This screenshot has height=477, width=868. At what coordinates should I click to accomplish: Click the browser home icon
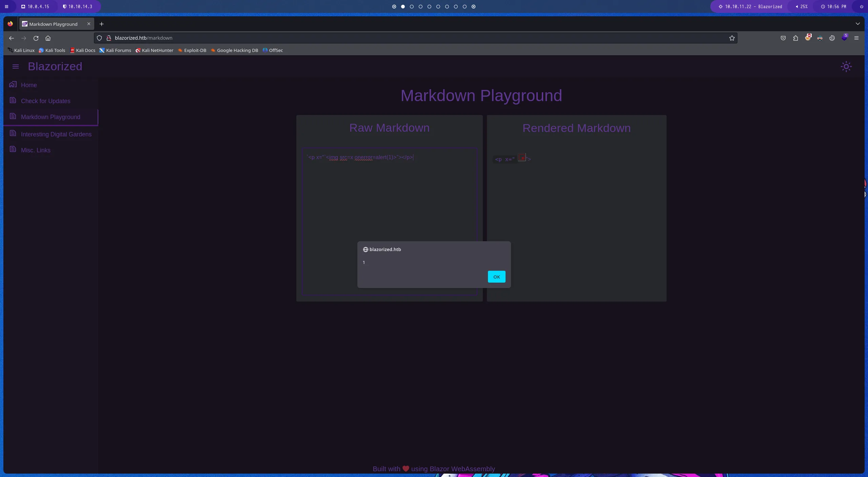pos(48,38)
